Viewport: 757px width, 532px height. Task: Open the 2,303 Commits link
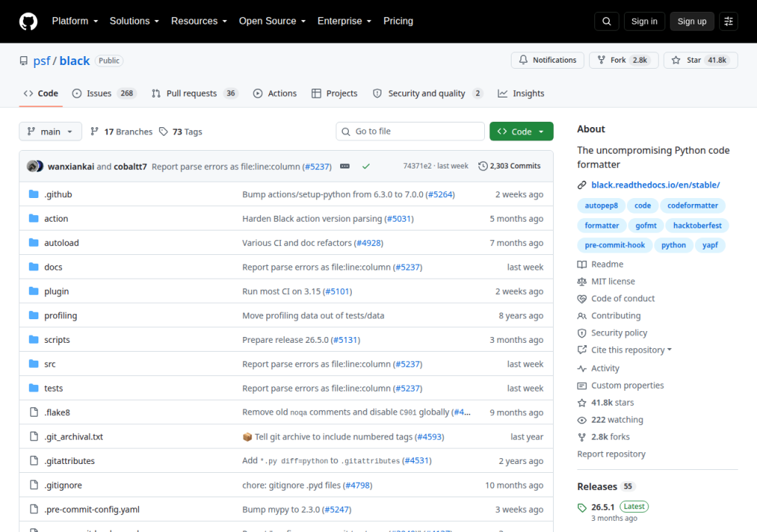coord(509,166)
